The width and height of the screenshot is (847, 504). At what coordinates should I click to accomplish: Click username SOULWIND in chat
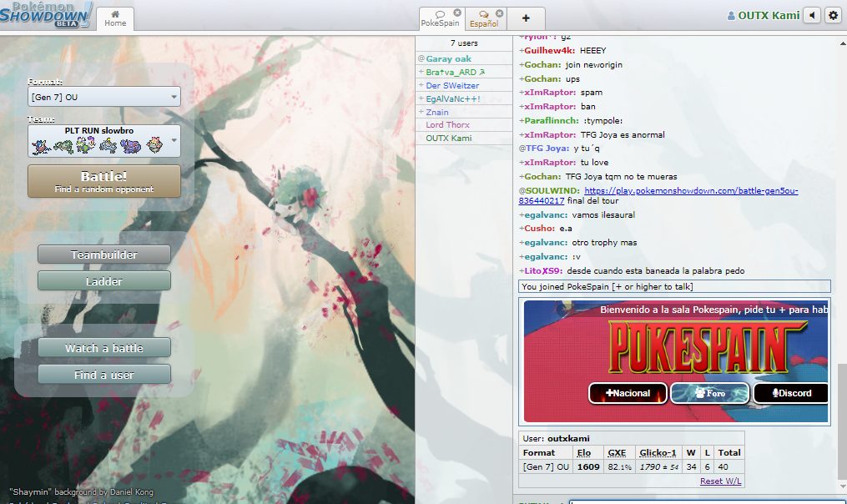(x=552, y=191)
